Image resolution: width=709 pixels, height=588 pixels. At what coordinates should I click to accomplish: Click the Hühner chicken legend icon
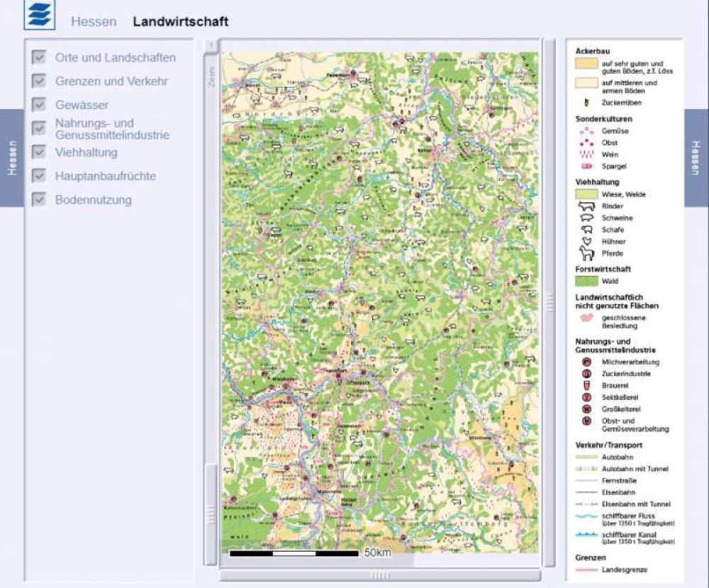(x=586, y=241)
